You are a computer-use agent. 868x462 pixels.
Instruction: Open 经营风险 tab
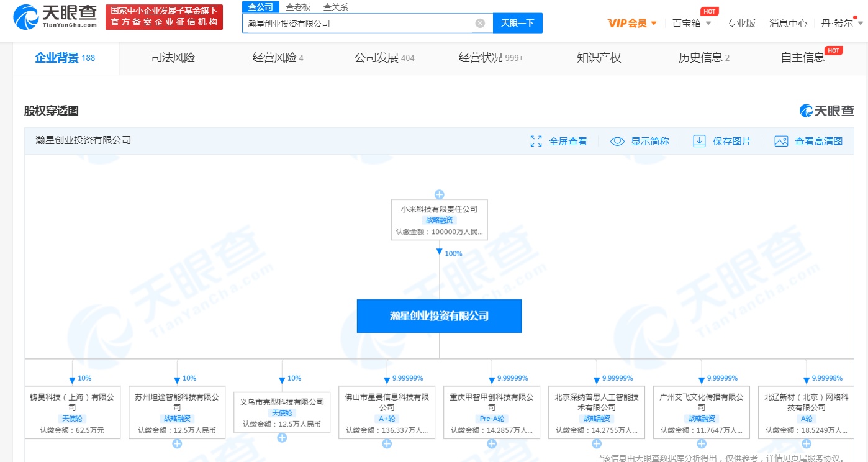(x=278, y=58)
